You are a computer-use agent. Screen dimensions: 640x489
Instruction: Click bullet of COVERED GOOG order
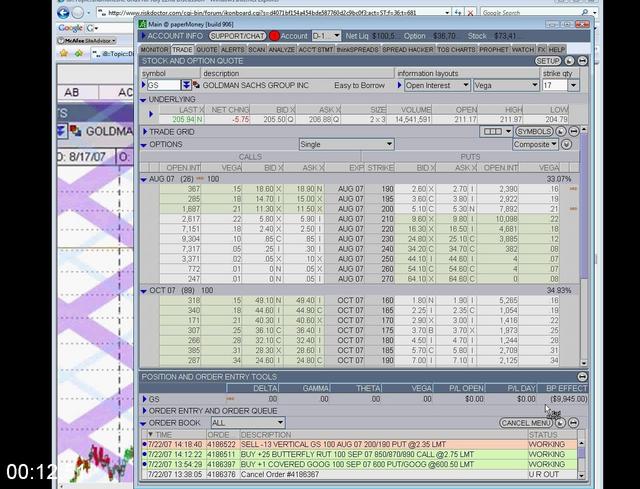pyautogui.click(x=144, y=464)
